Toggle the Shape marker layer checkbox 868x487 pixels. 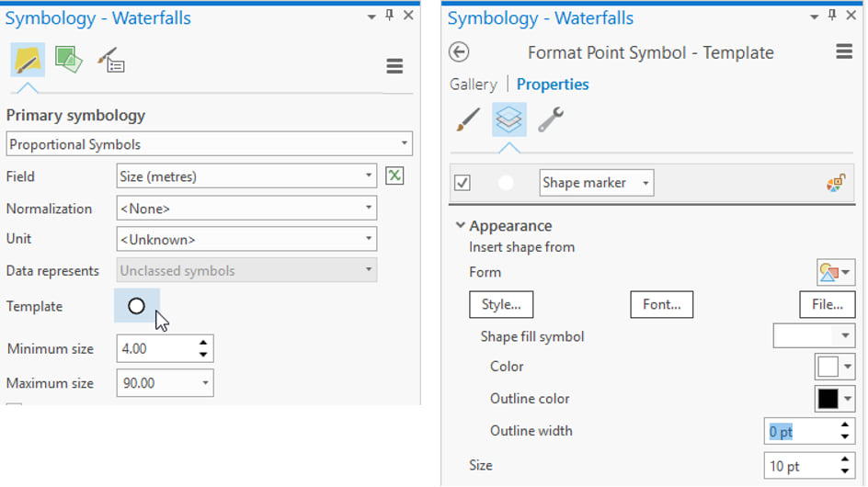(x=463, y=183)
